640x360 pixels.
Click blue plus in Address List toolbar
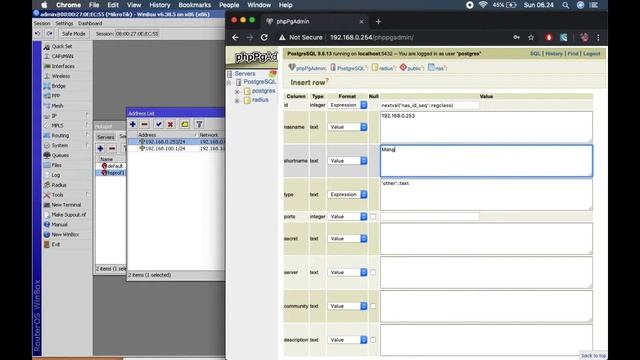133,124
